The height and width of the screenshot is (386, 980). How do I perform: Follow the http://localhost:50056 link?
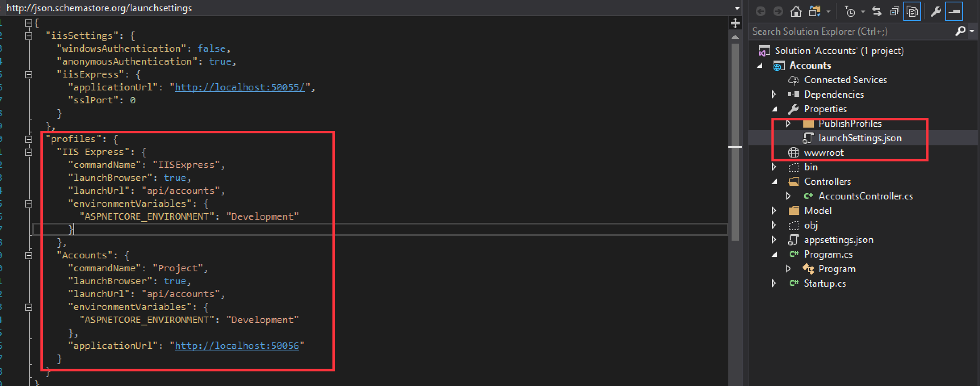pos(237,346)
